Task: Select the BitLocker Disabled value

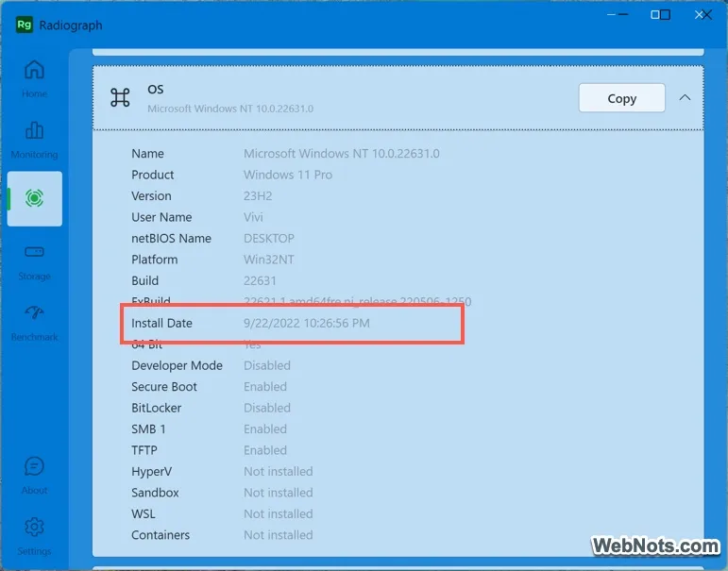Action: (267, 408)
